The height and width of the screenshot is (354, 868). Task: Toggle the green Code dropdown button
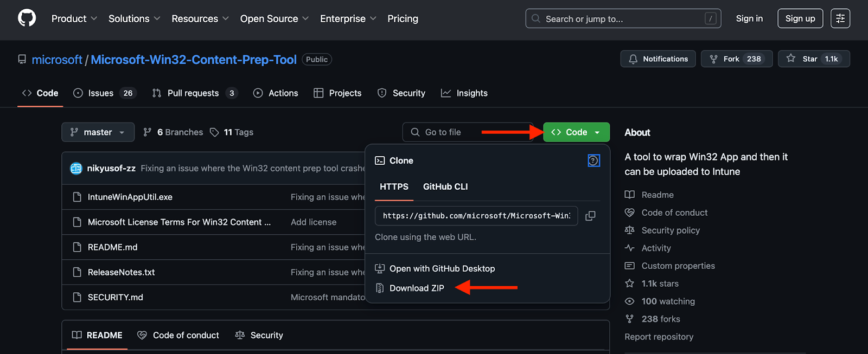(576, 132)
